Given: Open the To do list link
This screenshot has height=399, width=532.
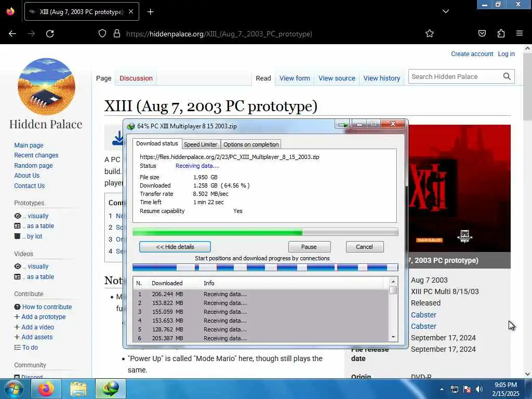Looking at the screenshot, I should pos(30,348).
